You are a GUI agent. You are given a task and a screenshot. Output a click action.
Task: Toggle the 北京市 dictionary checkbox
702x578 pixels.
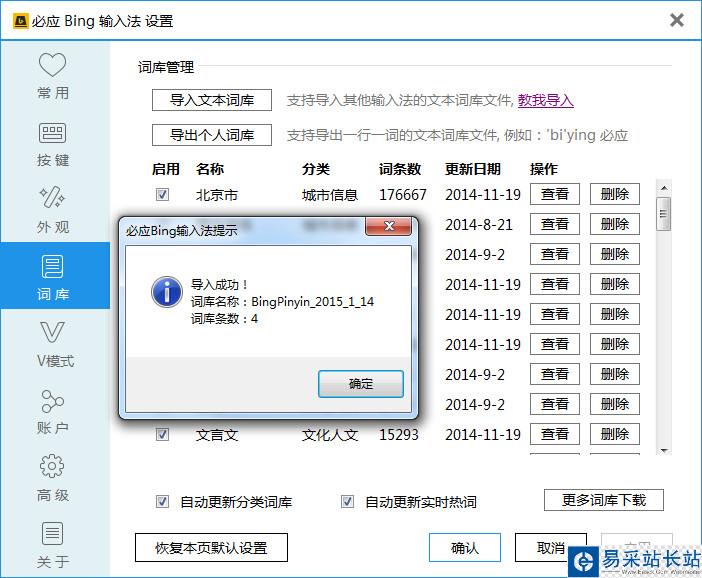pos(162,194)
